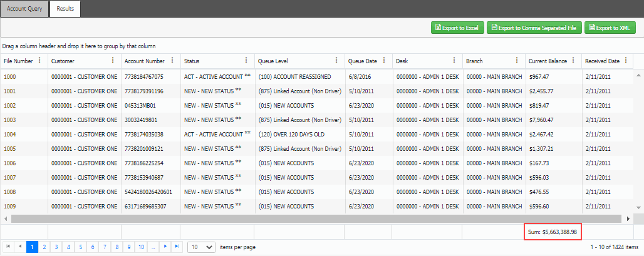Go to page 5 in pager
The width and height of the screenshot is (644, 256).
pos(81,247)
